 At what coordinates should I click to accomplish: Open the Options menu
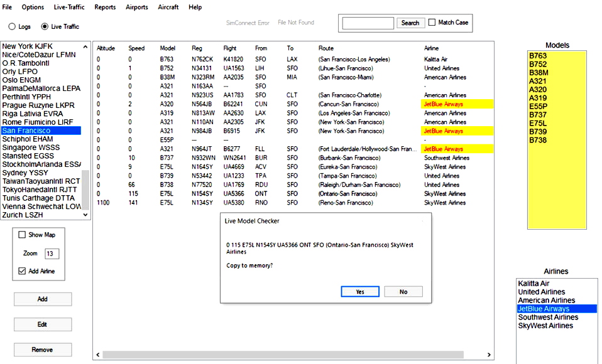(32, 7)
